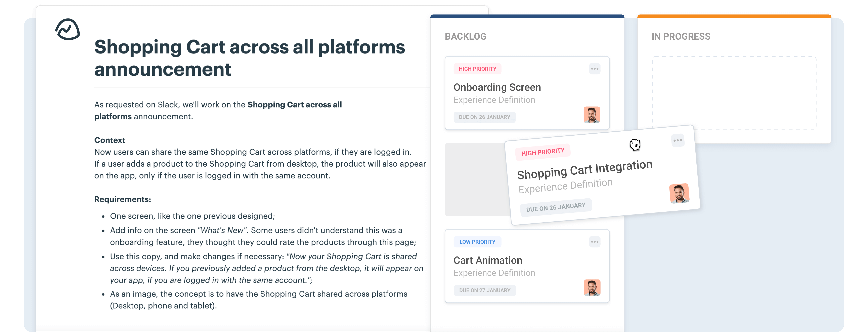Click Due on 27 January badge

(x=485, y=290)
